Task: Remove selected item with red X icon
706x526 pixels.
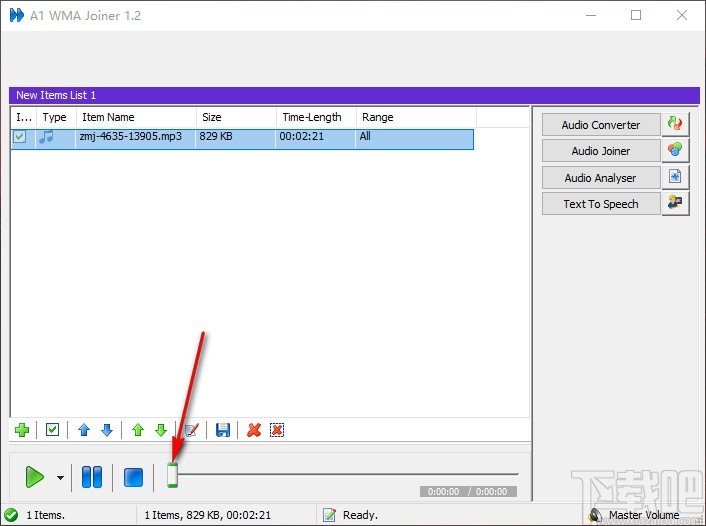Action: tap(254, 430)
